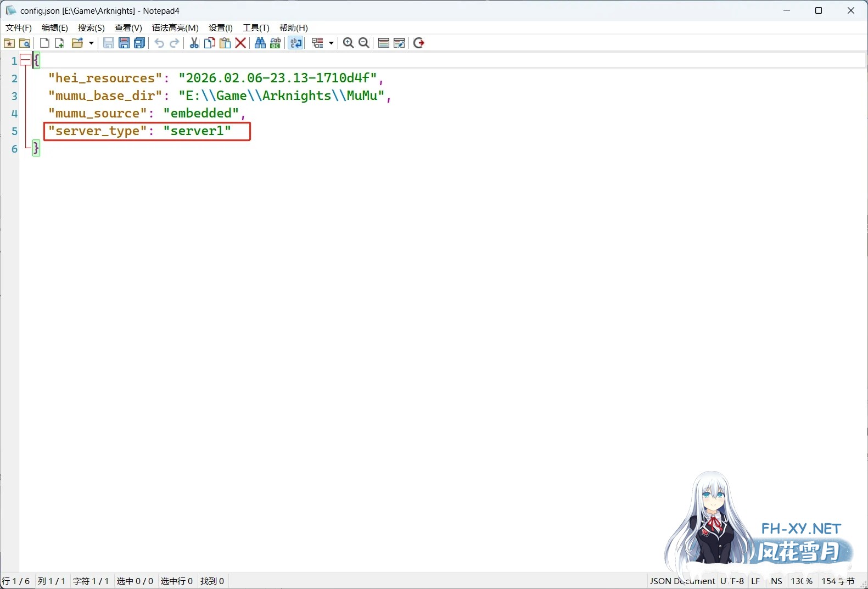Open the 文件(F) menu
The width and height of the screenshot is (868, 589).
[x=19, y=27]
